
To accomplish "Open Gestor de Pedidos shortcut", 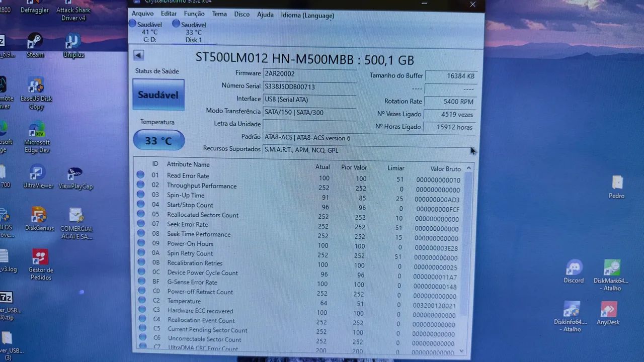I will coord(40,264).
